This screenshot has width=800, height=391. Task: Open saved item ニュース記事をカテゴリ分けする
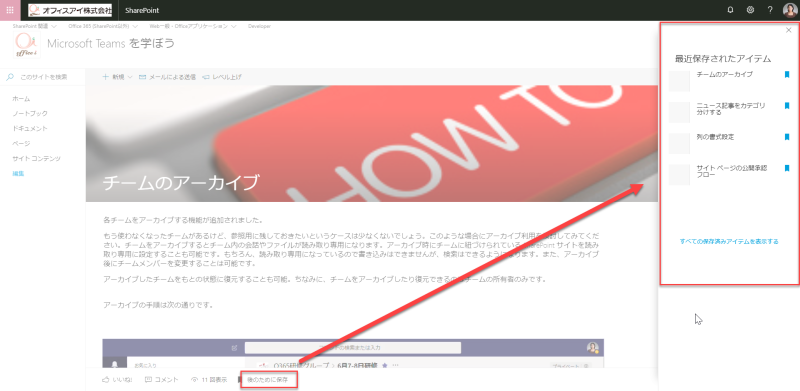coord(731,109)
